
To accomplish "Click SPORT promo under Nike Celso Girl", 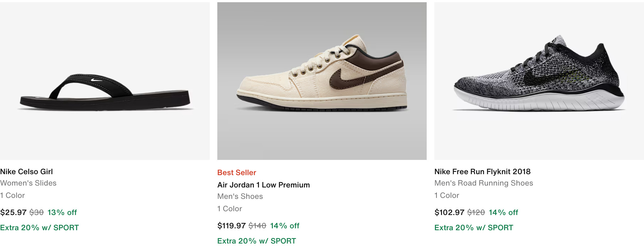I will pyautogui.click(x=39, y=228).
